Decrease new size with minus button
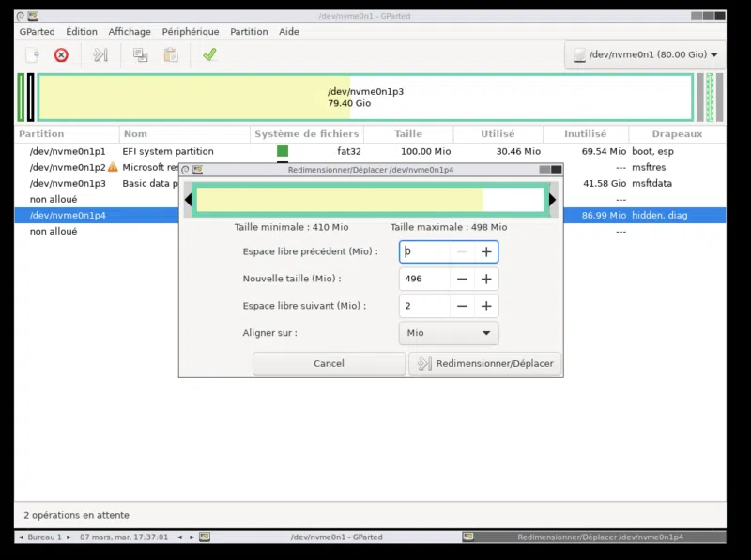This screenshot has height=560, width=751. (462, 280)
